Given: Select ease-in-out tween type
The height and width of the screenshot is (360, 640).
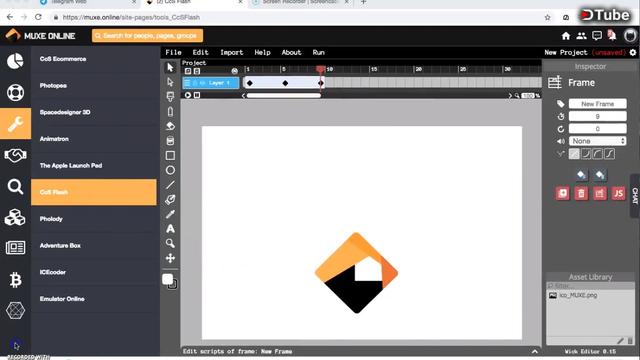Looking at the screenshot, I should (609, 154).
